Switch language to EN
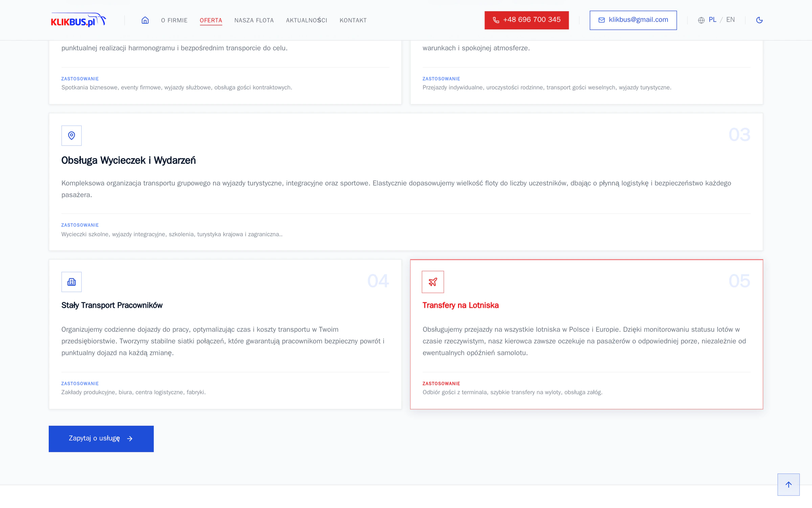Viewport: 812px width, 508px height. point(730,20)
